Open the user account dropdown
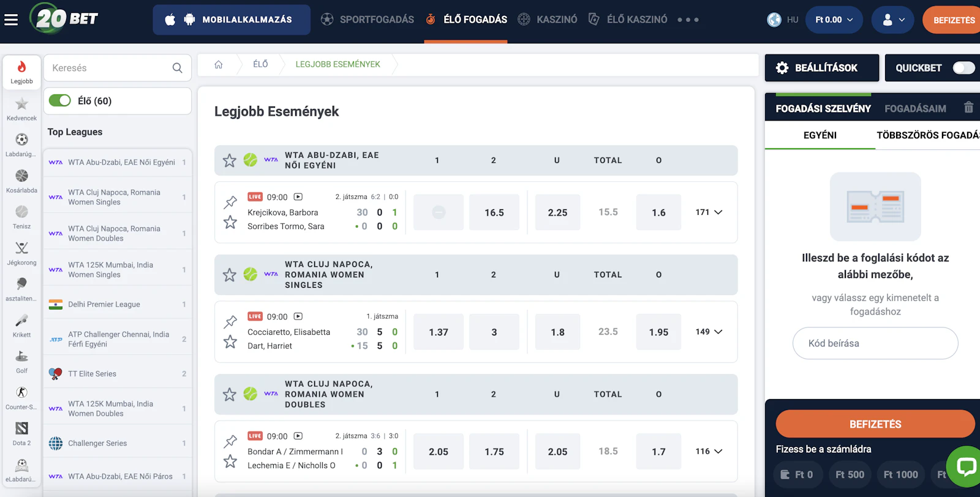This screenshot has width=980, height=497. pyautogui.click(x=894, y=20)
